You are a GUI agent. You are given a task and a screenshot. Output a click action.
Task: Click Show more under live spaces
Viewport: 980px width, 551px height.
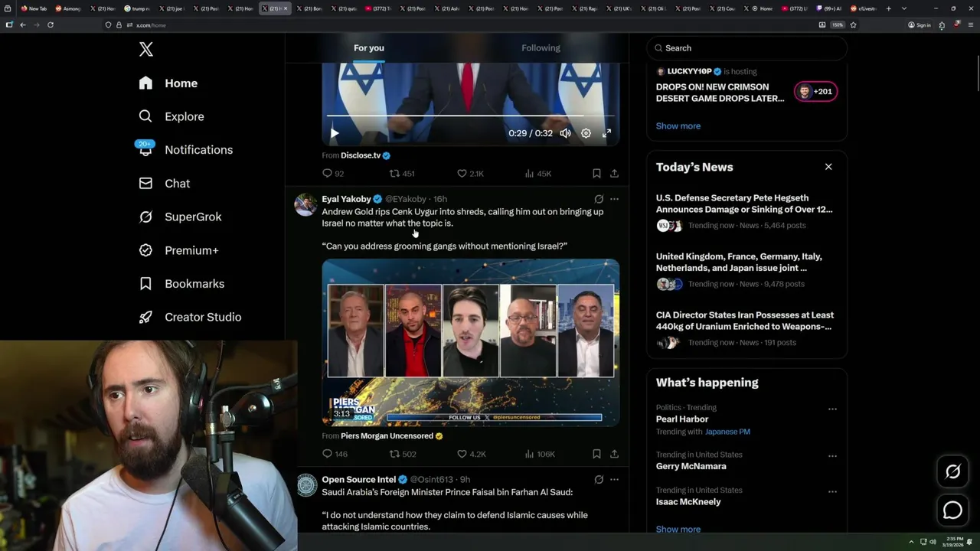[678, 126]
